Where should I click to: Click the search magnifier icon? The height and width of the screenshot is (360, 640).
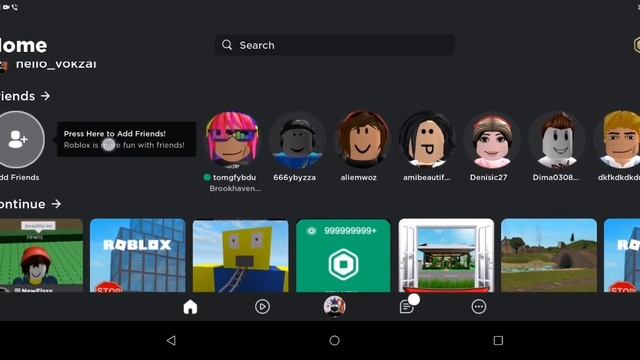coord(227,45)
